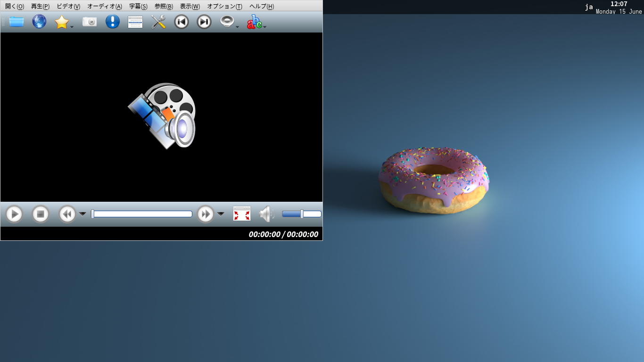Click the Monday 15 June date text

click(619, 11)
